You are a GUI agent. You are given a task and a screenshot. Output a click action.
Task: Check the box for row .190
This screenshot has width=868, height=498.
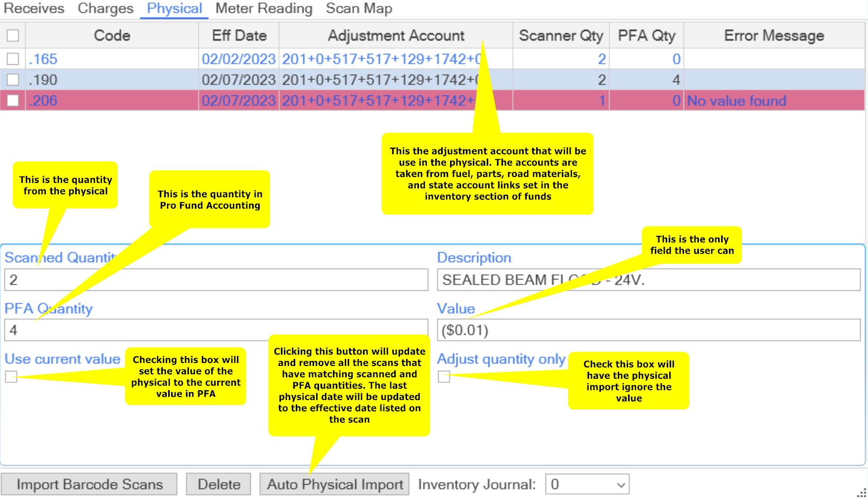13,80
